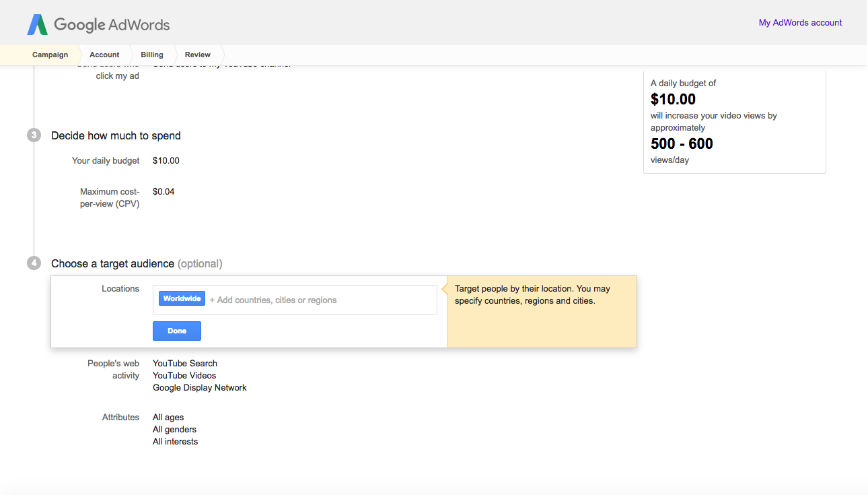The height and width of the screenshot is (495, 868).
Task: Click the step 3 circle icon
Action: click(34, 135)
